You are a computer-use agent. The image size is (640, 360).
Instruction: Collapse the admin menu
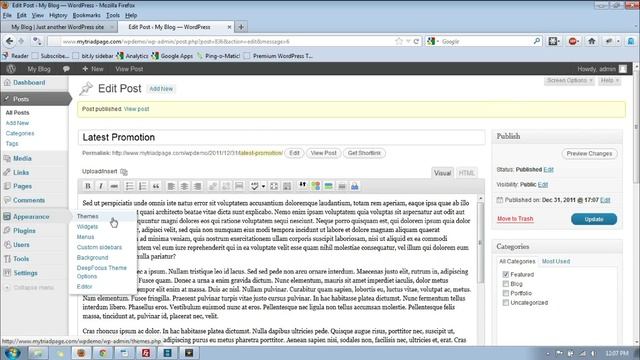(x=29, y=287)
